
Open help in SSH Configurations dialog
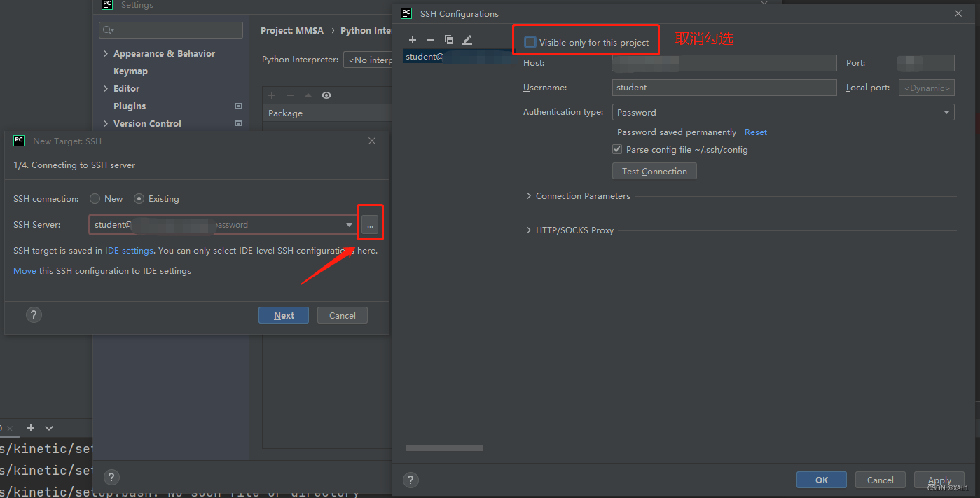tap(411, 480)
